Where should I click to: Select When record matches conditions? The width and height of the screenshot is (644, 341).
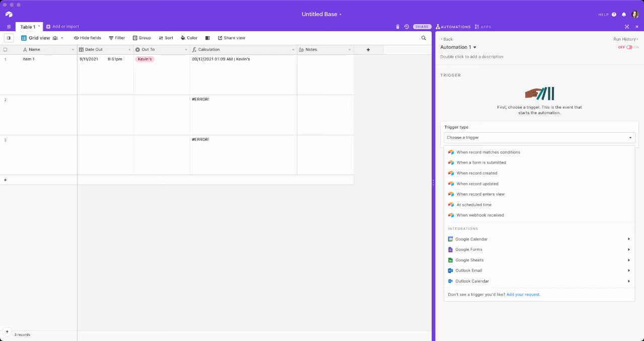[x=539, y=152]
